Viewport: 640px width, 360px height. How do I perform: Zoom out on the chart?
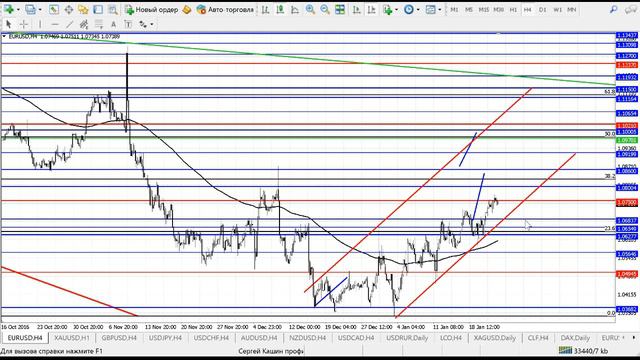(325, 9)
